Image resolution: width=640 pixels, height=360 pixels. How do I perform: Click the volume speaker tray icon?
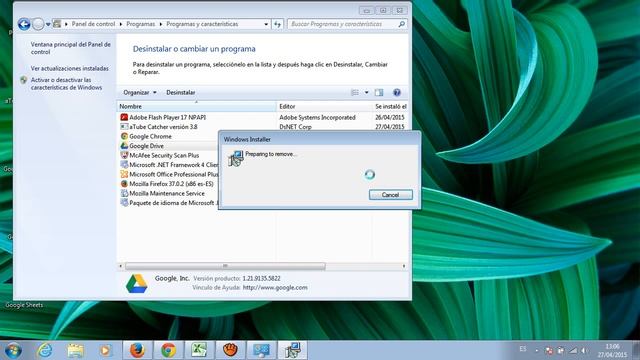[584, 351]
